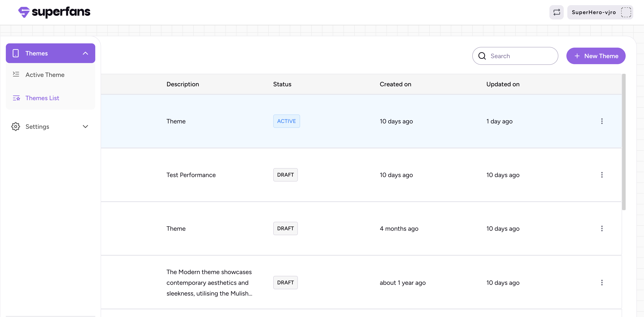Screen dimensions: 644x317
Task: Click the swap arrows icon in header
Action: [556, 12]
